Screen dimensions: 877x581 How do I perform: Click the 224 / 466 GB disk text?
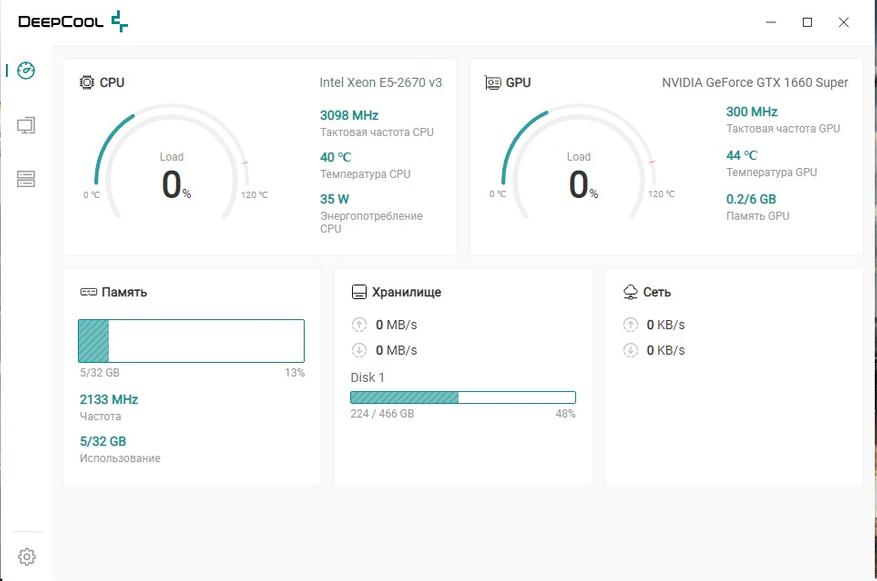[x=382, y=413]
